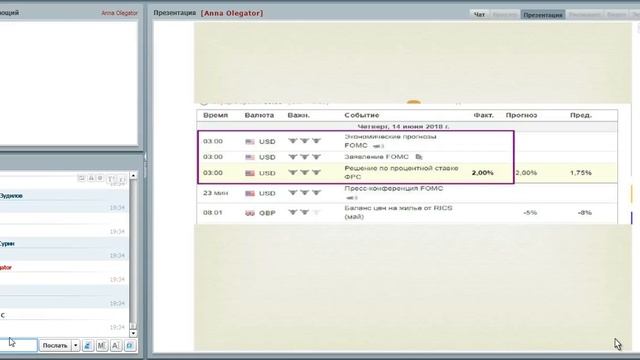This screenshot has height=360, width=640.
Task: Click the 1,75% previous value
Action: click(581, 173)
